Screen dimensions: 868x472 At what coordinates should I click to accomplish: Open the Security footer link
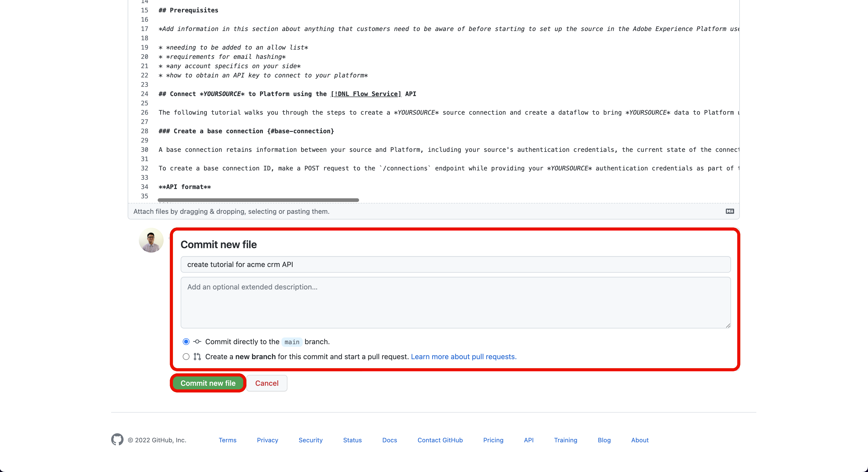click(x=310, y=440)
